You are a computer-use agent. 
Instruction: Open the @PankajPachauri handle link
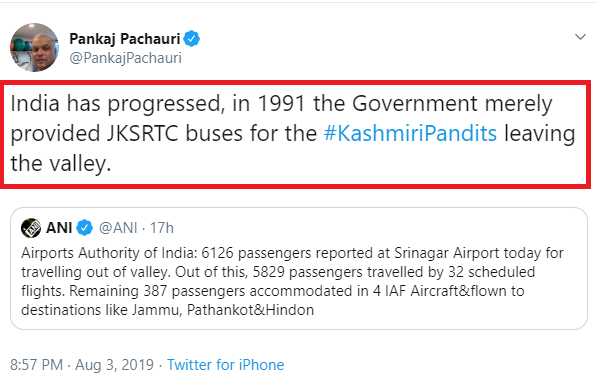point(125,58)
